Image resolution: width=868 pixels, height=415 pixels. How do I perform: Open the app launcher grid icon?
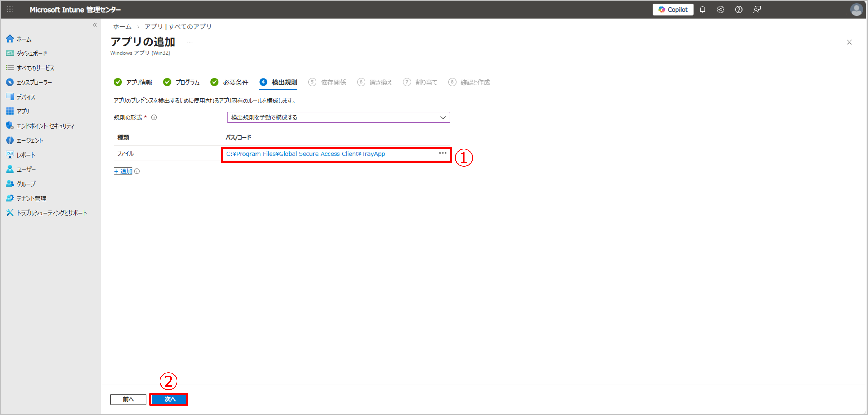tap(10, 9)
